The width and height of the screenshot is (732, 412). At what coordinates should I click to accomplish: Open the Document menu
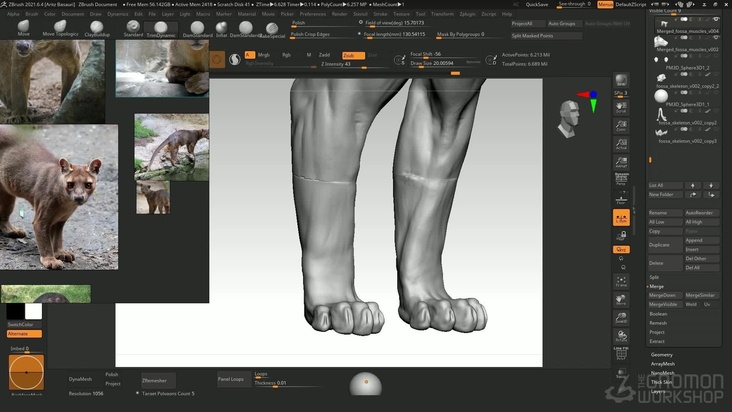tap(73, 14)
